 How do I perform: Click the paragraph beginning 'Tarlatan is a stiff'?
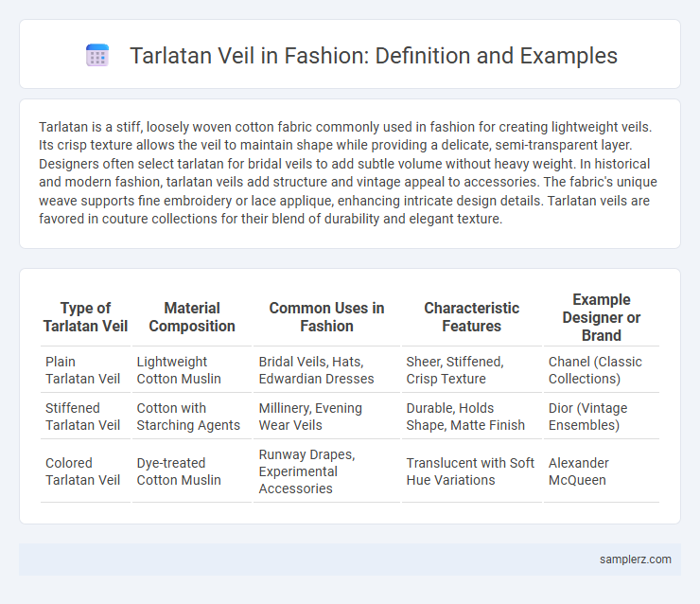pos(348,173)
